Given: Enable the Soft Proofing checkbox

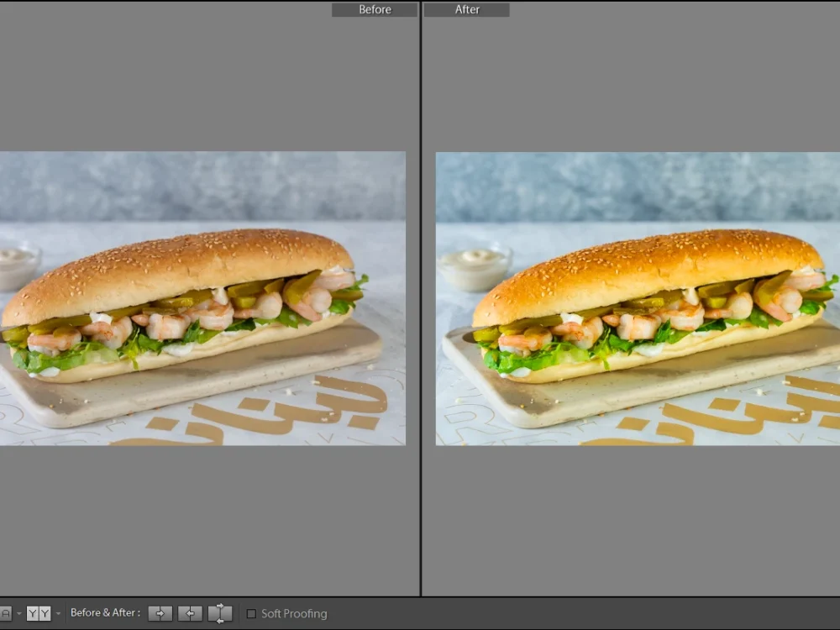Looking at the screenshot, I should (x=251, y=613).
